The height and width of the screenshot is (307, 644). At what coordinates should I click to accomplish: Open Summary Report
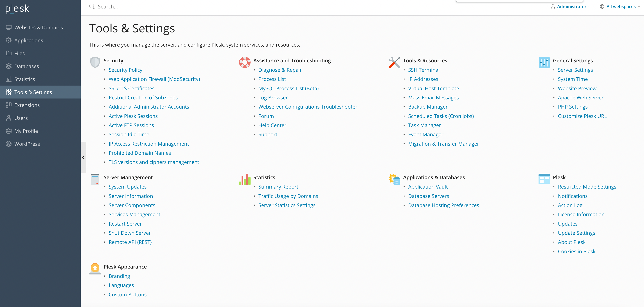tap(278, 187)
